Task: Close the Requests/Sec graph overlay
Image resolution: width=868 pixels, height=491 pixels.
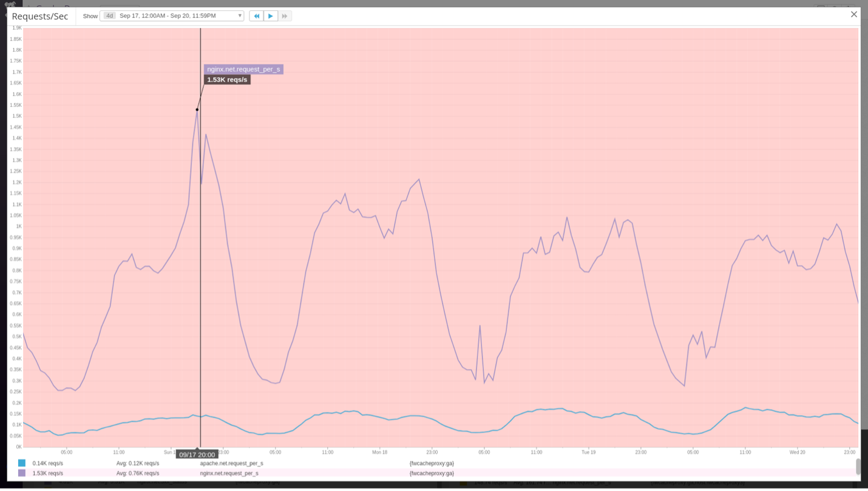Action: click(x=853, y=15)
